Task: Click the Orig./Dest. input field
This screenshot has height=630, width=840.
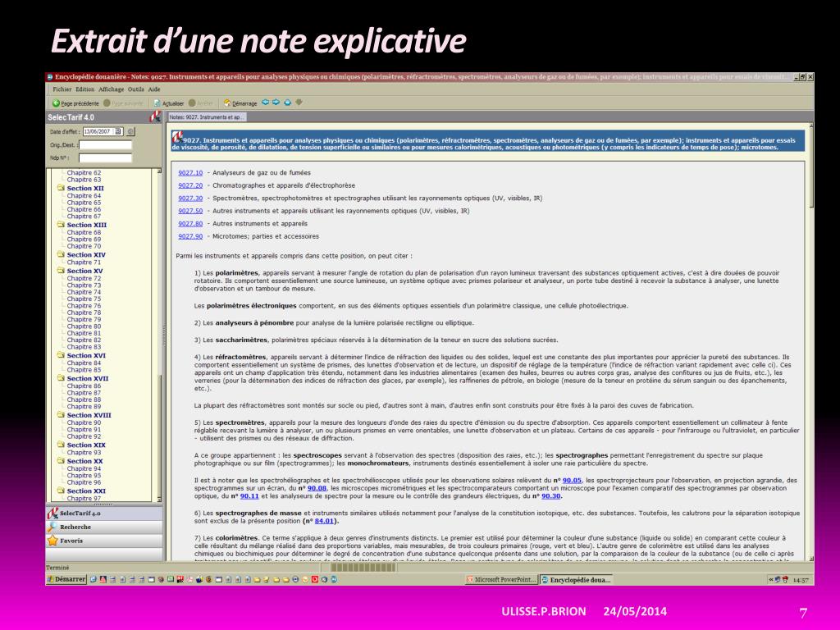Action: point(105,144)
